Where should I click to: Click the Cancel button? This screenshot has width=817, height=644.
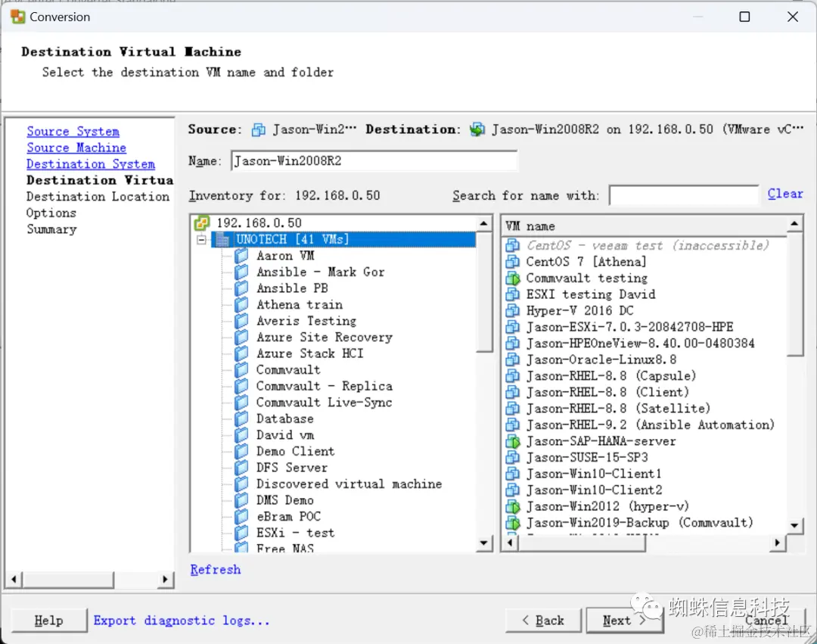[x=766, y=621]
